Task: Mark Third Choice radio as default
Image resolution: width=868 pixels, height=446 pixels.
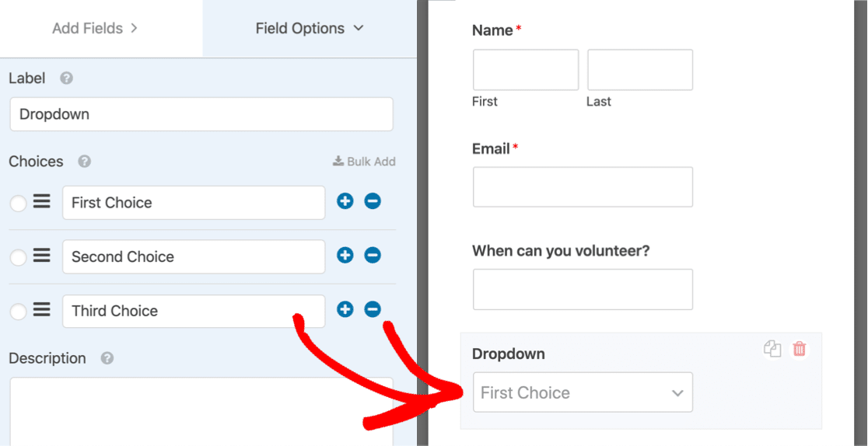Action: [x=18, y=312]
